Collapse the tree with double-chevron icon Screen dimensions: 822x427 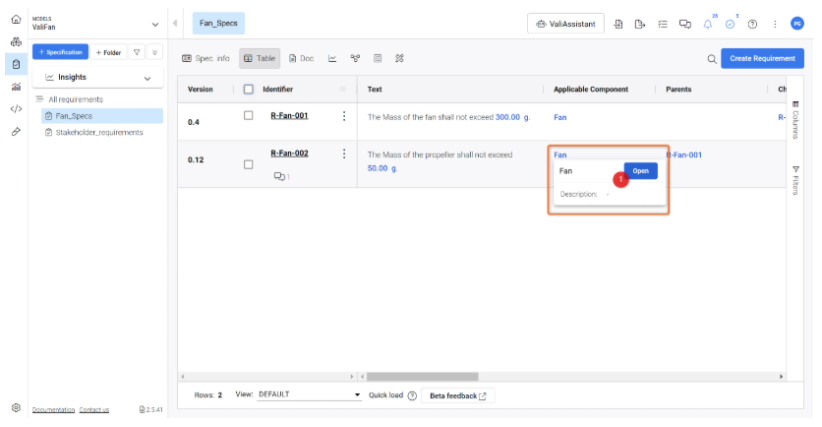(155, 52)
